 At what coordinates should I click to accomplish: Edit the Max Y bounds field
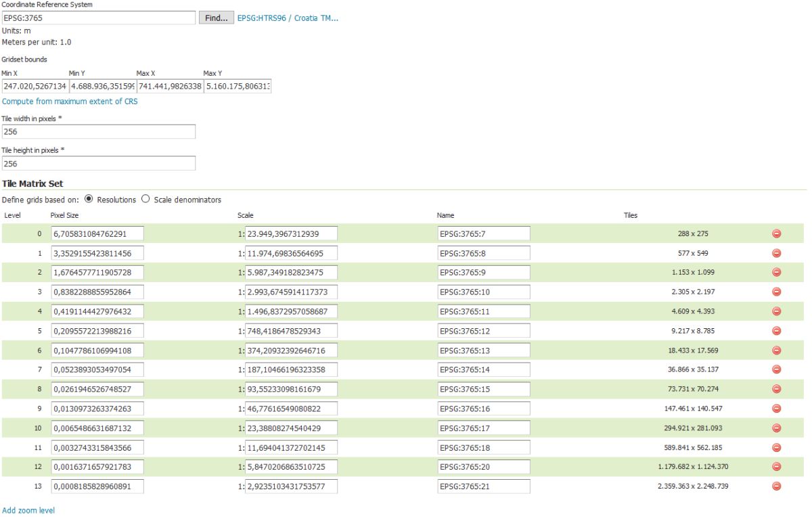tap(238, 87)
